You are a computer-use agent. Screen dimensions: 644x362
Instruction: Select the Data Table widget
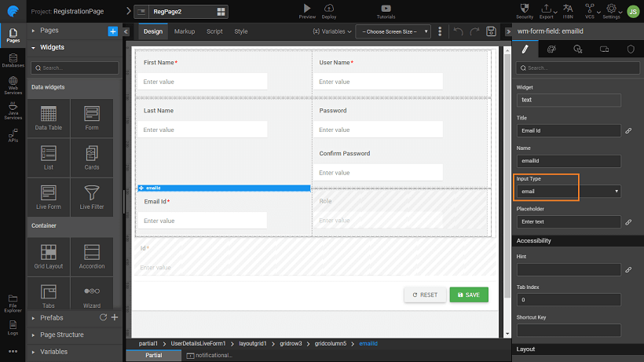click(49, 118)
